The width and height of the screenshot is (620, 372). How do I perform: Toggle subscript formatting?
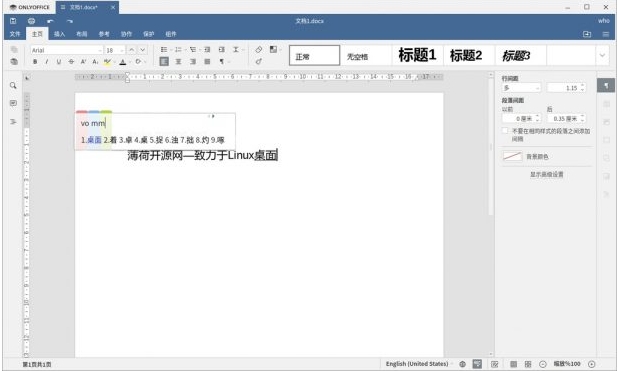click(95, 62)
